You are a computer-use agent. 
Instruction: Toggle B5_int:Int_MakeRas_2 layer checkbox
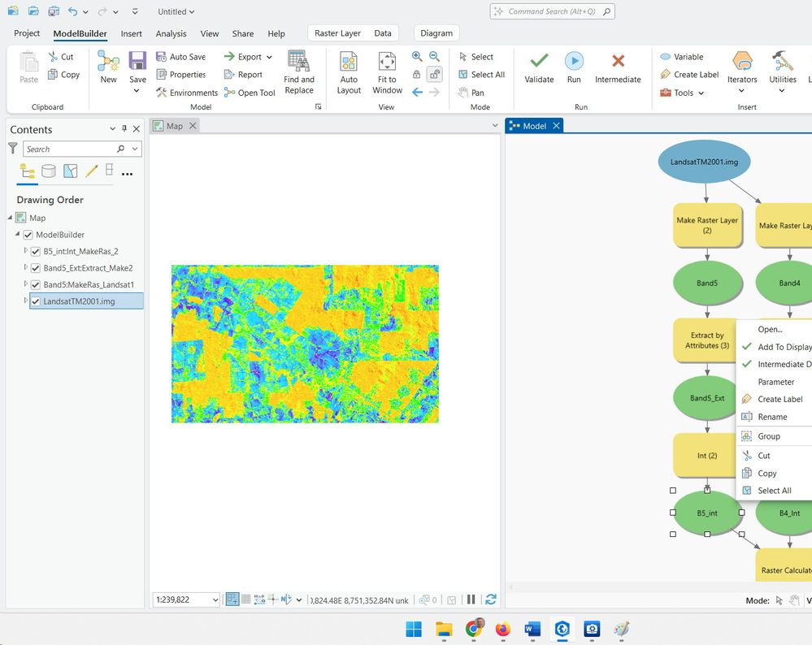click(36, 252)
